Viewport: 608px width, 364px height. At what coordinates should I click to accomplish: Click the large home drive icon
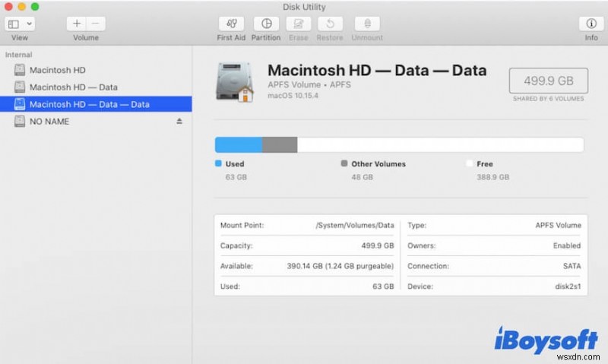click(235, 83)
